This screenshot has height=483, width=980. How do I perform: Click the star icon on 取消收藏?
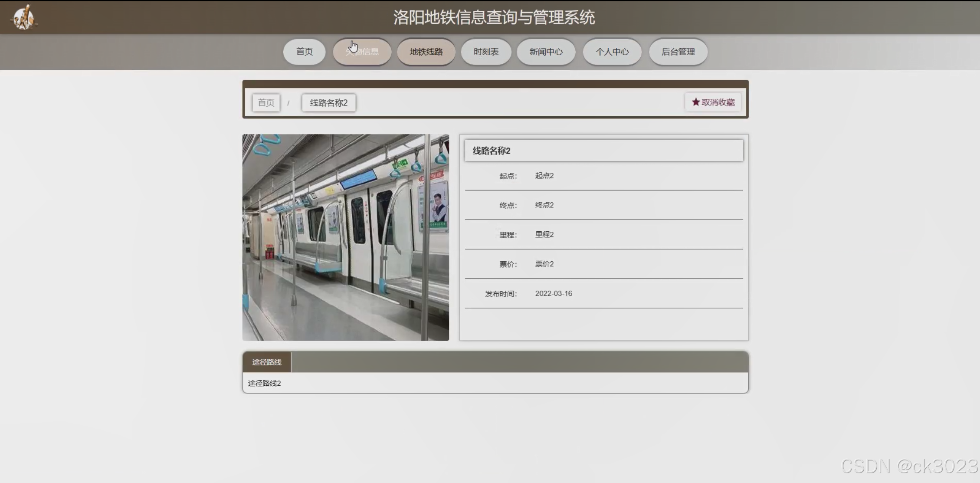695,102
